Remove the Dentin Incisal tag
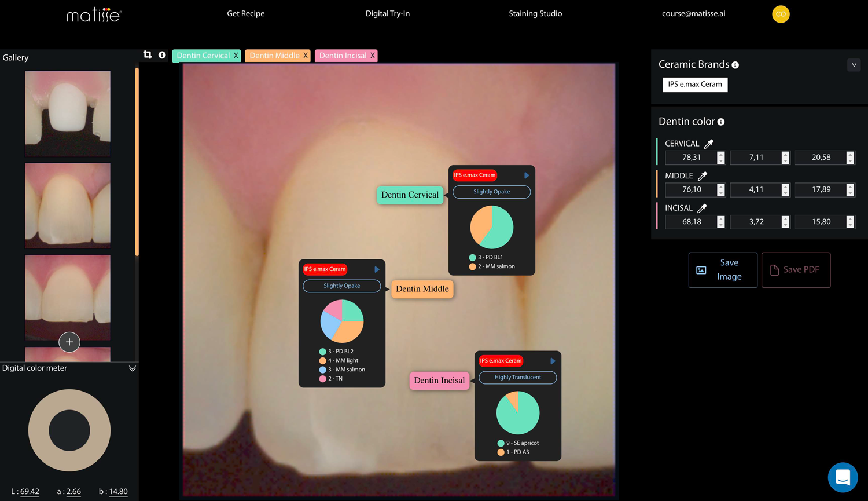The image size is (868, 501). coord(373,56)
